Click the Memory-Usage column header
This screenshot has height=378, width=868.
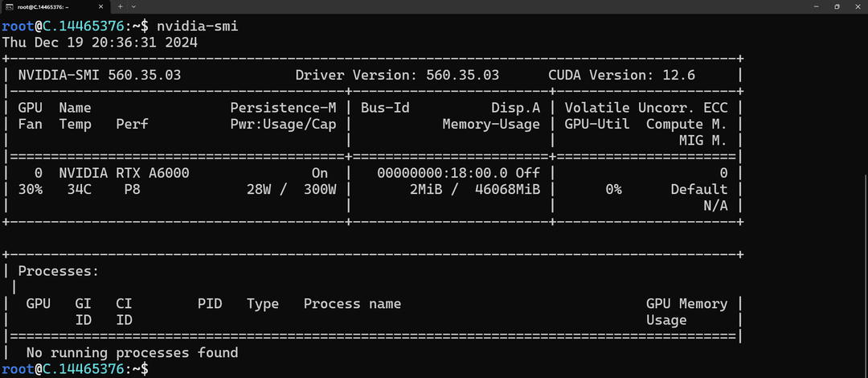coord(491,124)
